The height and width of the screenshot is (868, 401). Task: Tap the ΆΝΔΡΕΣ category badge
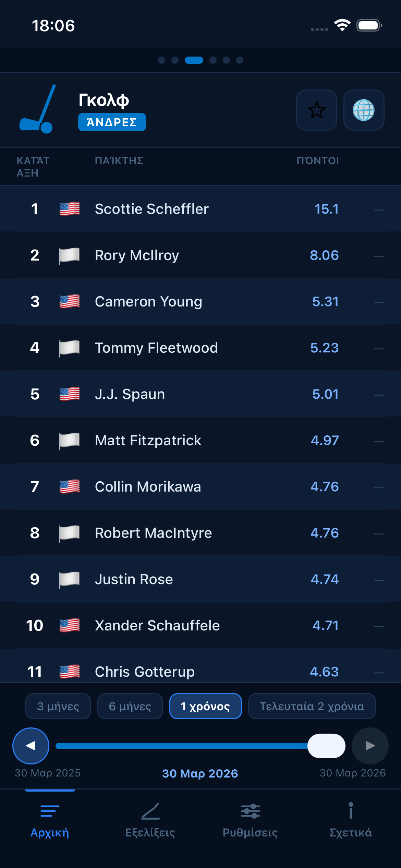pyautogui.click(x=112, y=122)
